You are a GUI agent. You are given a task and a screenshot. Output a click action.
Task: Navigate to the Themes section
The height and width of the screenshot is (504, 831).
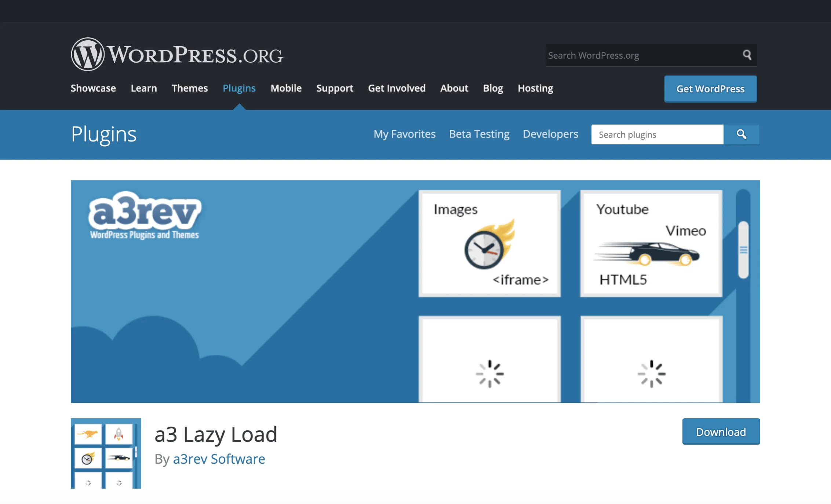[x=189, y=88]
